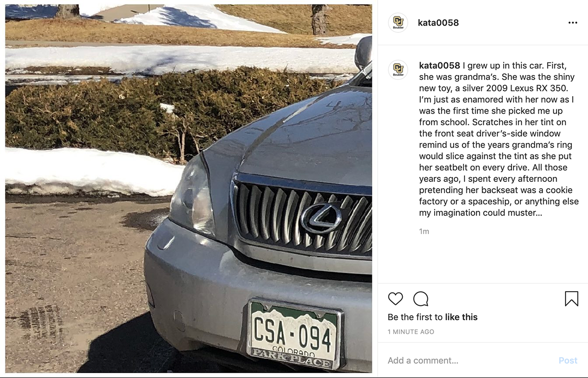
Task: Save the post with the bookmark icon
Action: (571, 299)
